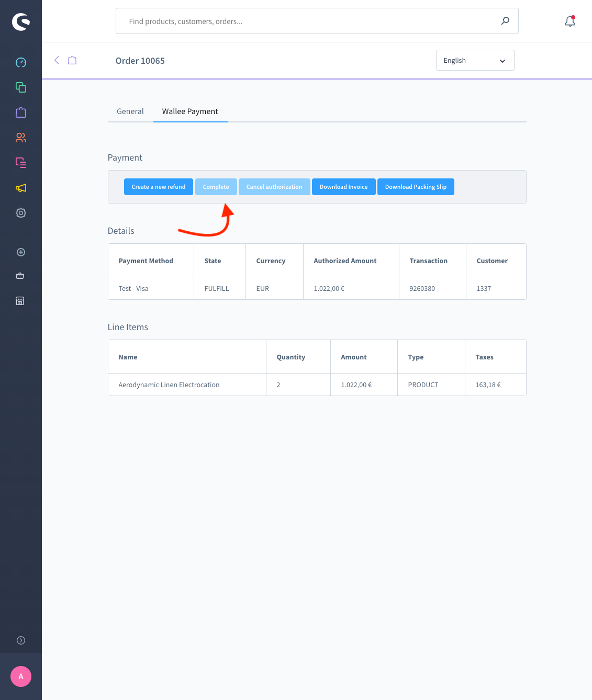Open notifications via the bell icon
The image size is (592, 700).
point(569,21)
